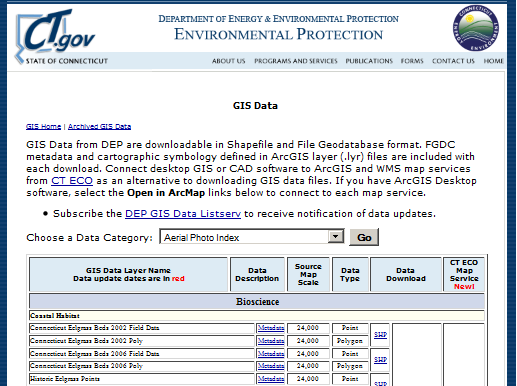Click '24,000' scale in Eelgrass 2002 Field Data row

tap(308, 328)
